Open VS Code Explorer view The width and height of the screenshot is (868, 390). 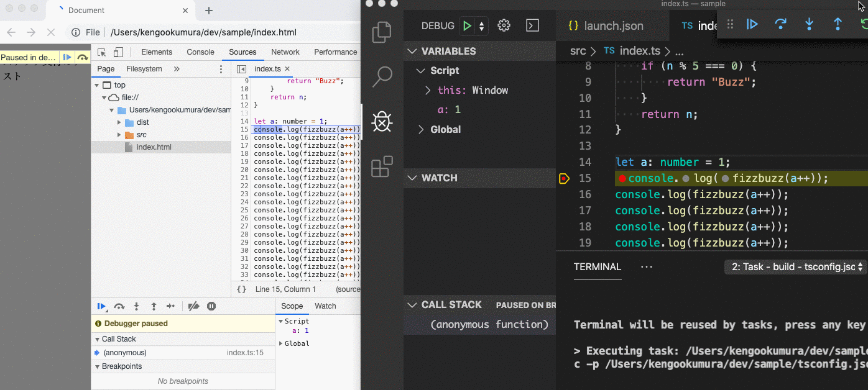coord(382,32)
